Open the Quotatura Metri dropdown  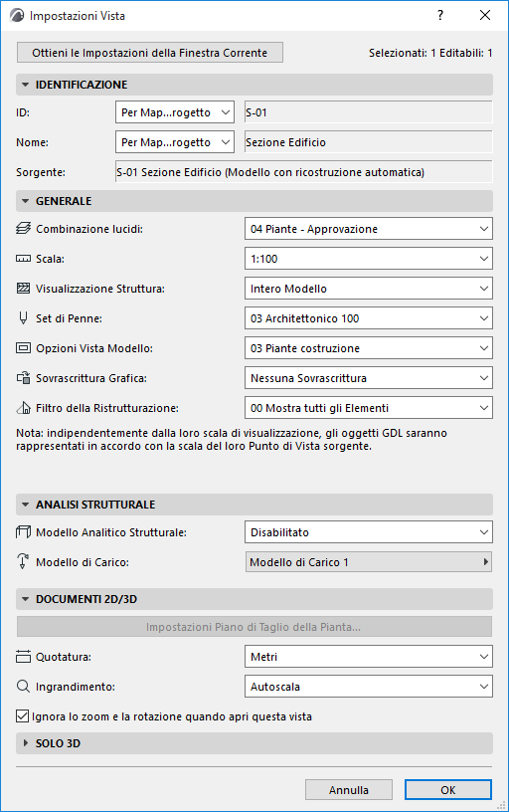tap(368, 657)
